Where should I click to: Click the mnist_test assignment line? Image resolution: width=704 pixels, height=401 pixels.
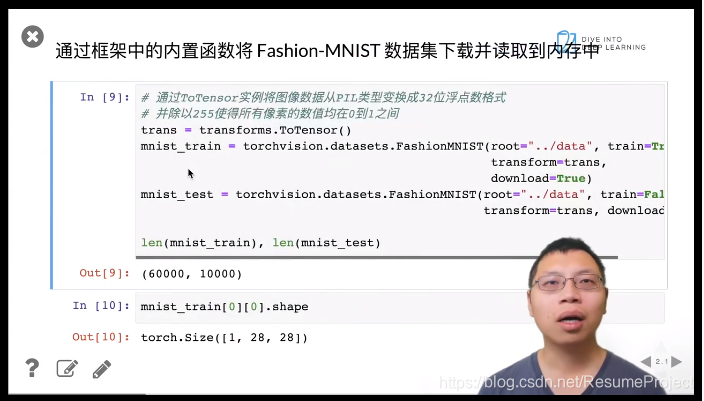[402, 194]
